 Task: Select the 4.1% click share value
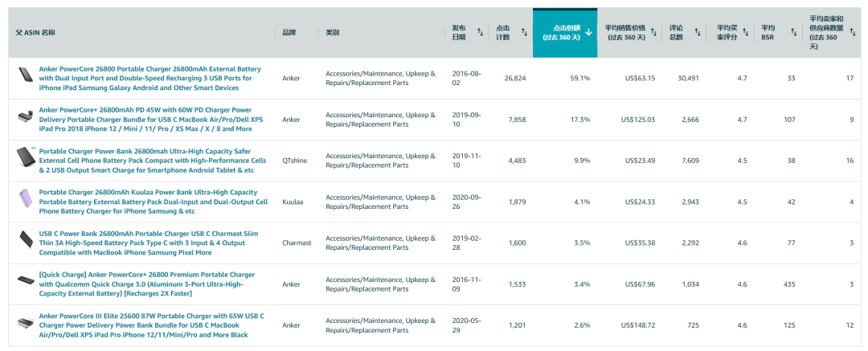[582, 202]
